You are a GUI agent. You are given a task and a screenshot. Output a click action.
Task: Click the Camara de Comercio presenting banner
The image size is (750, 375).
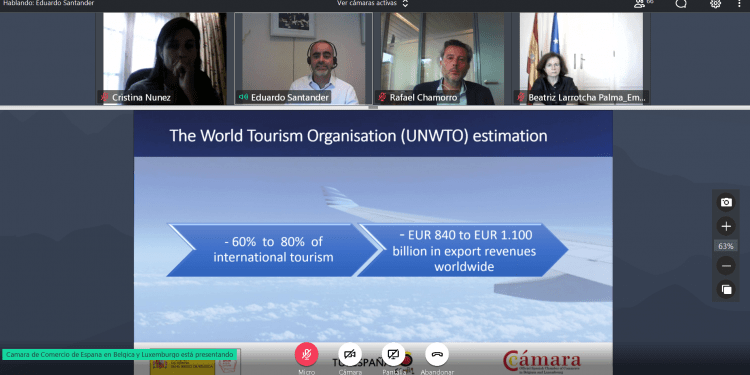[120, 354]
